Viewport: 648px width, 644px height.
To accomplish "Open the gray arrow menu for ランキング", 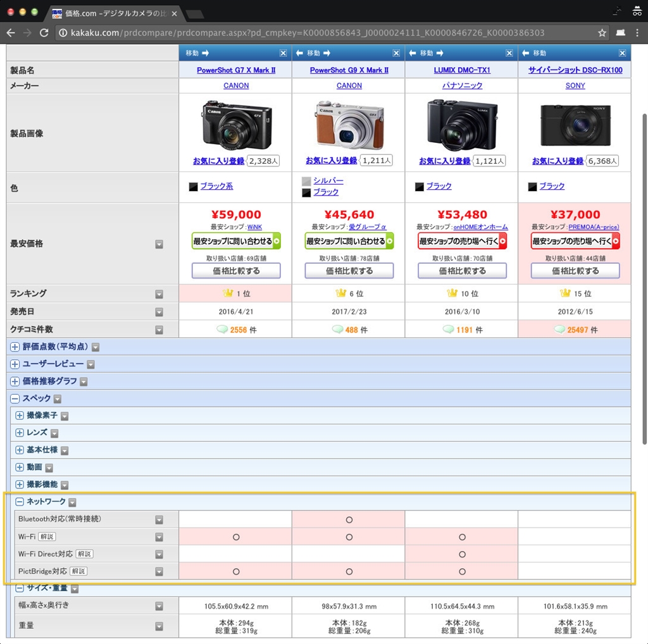I will [x=159, y=294].
